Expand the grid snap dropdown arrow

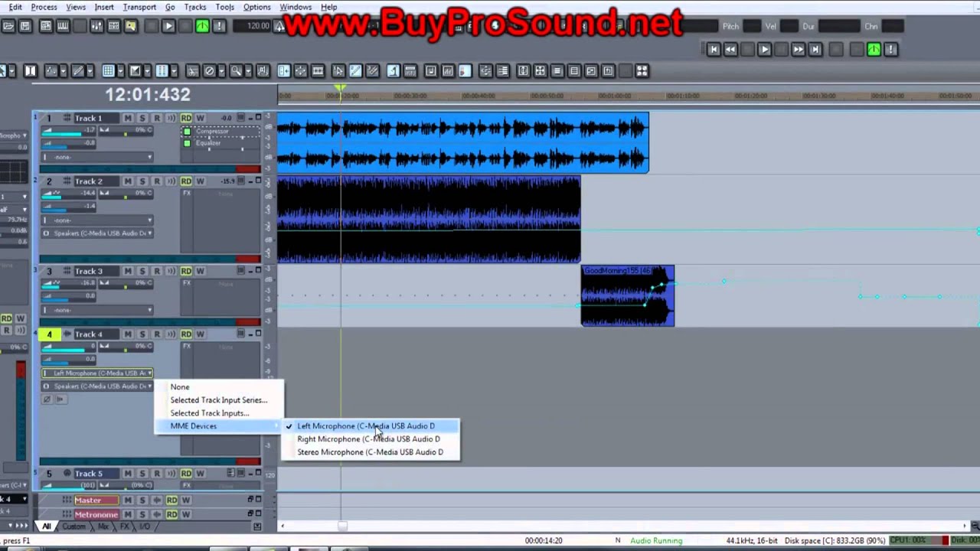tap(119, 71)
